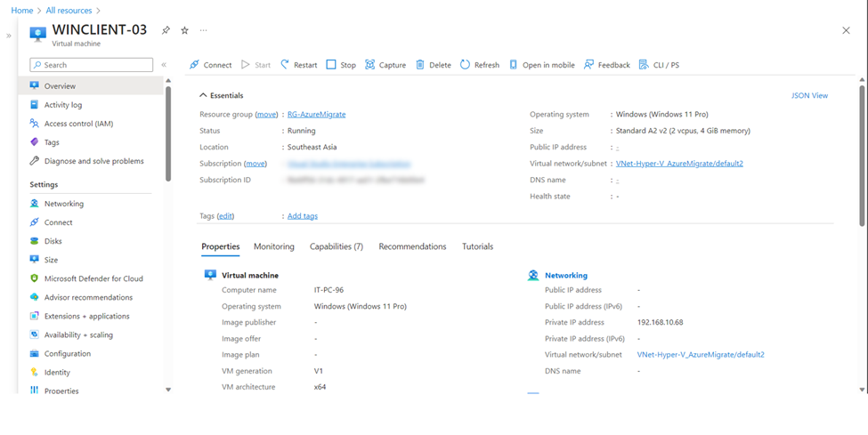Click the Tags sidebar icon
The width and height of the screenshot is (868, 435).
[x=35, y=142]
